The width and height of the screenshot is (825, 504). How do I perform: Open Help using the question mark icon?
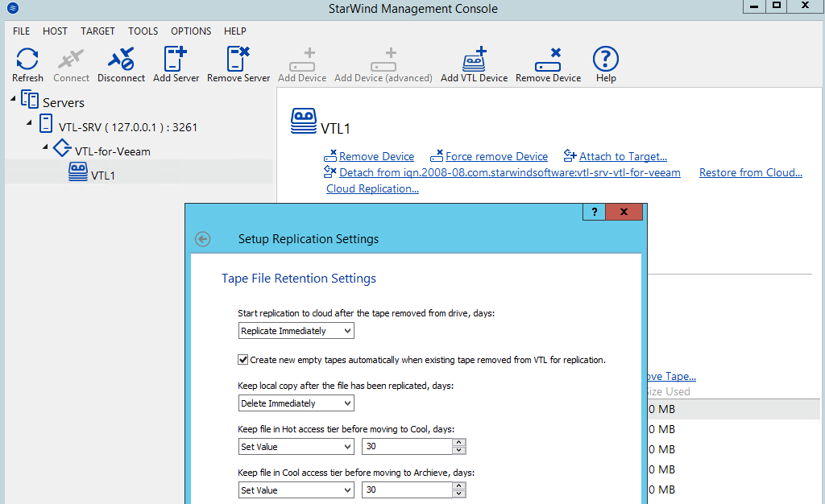point(605,64)
